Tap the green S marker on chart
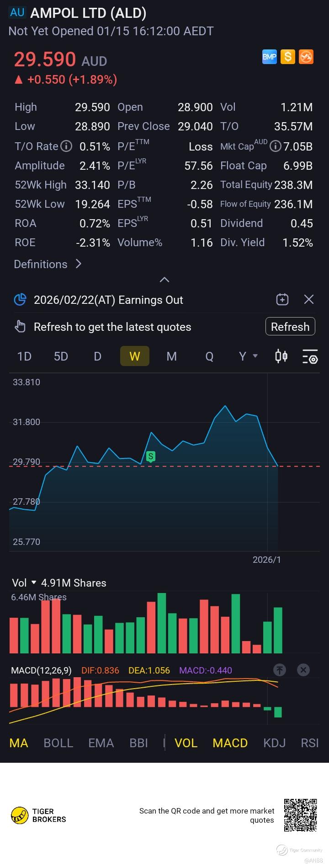 (x=151, y=456)
